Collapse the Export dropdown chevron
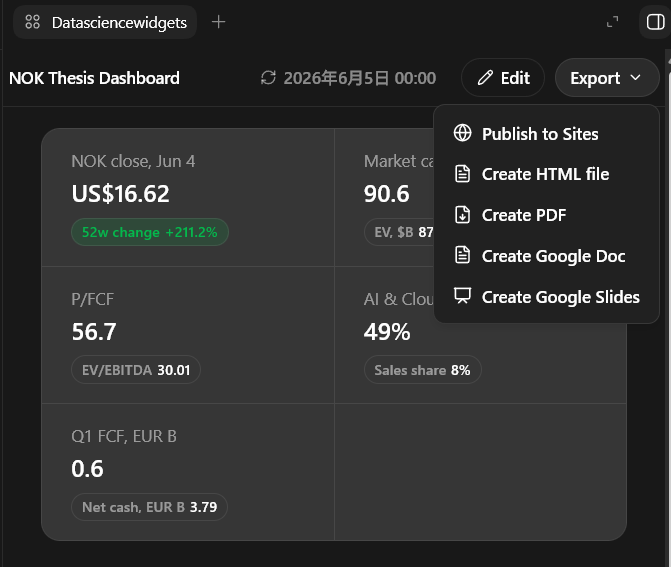Image resolution: width=671 pixels, height=567 pixels. [x=635, y=78]
